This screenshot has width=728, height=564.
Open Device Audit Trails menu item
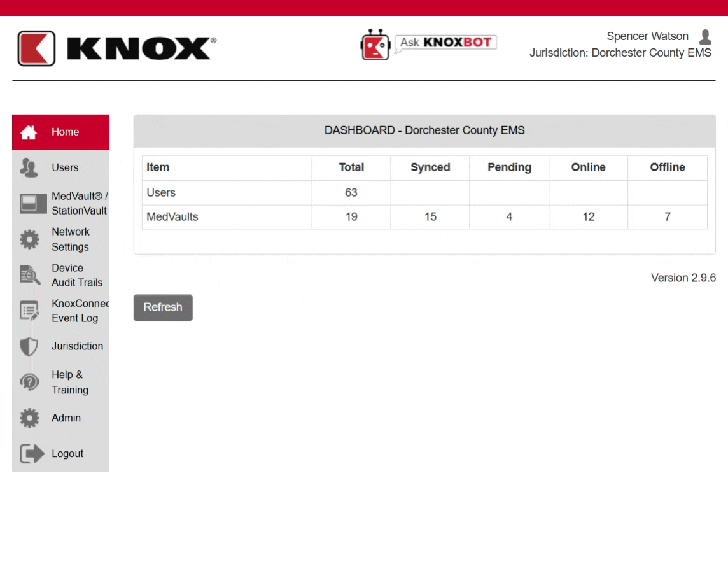[61, 275]
